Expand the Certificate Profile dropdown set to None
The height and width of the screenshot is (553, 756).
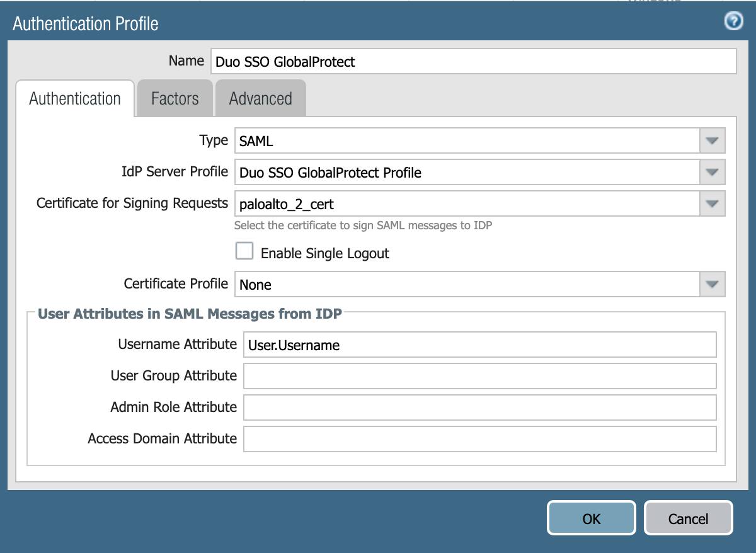[x=711, y=284]
